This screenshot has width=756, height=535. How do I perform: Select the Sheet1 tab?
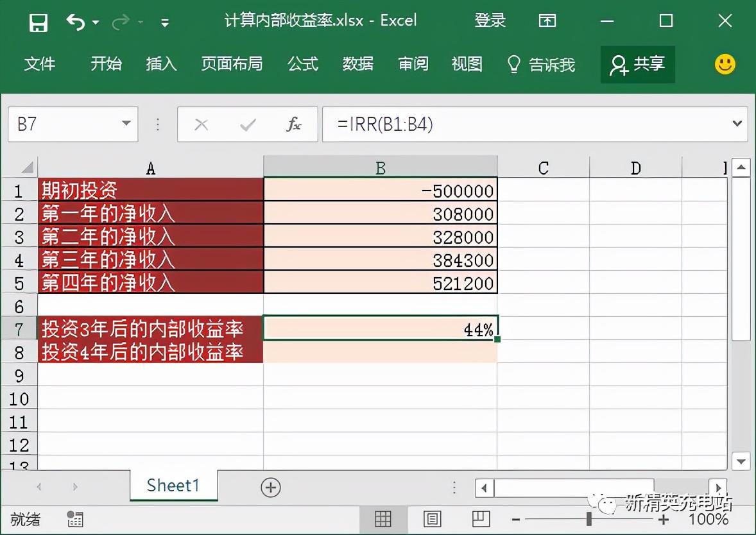(x=173, y=486)
